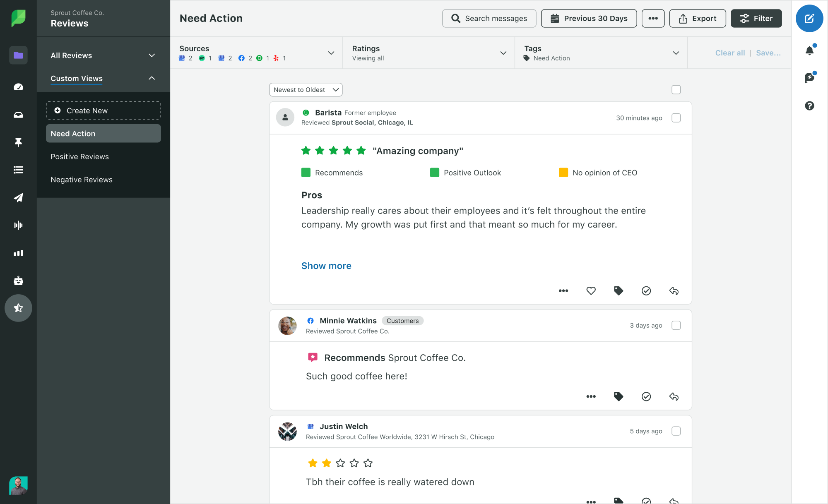The image size is (828, 504).
Task: Select the Need Action custom view
Action: point(103,134)
